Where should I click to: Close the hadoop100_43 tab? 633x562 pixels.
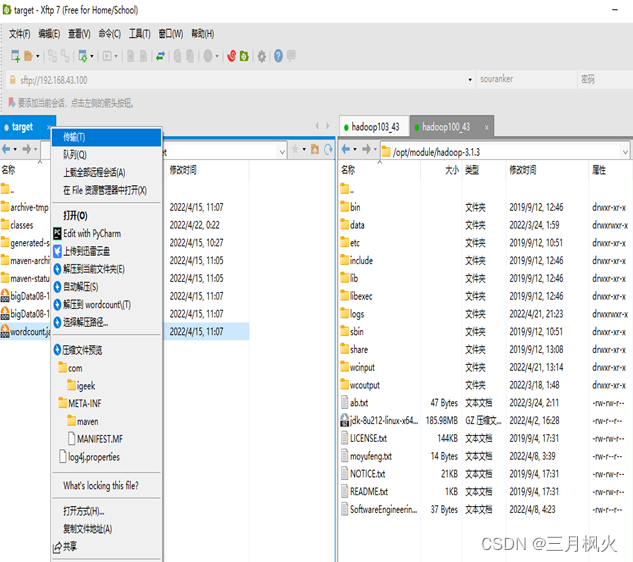coord(486,127)
